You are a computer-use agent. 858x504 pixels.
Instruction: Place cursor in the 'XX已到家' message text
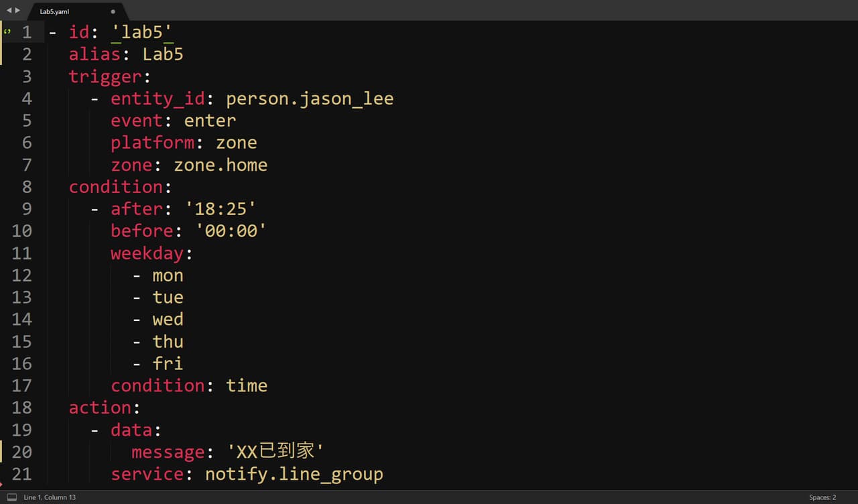tap(275, 451)
